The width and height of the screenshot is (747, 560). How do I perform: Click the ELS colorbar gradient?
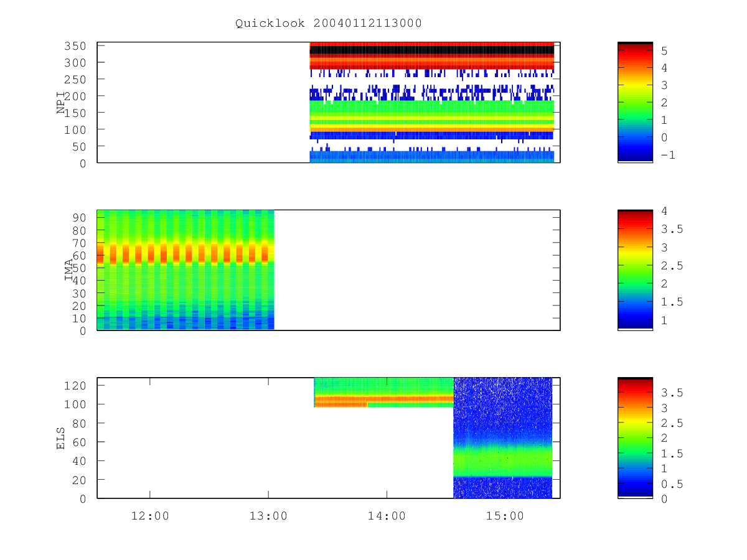click(635, 437)
